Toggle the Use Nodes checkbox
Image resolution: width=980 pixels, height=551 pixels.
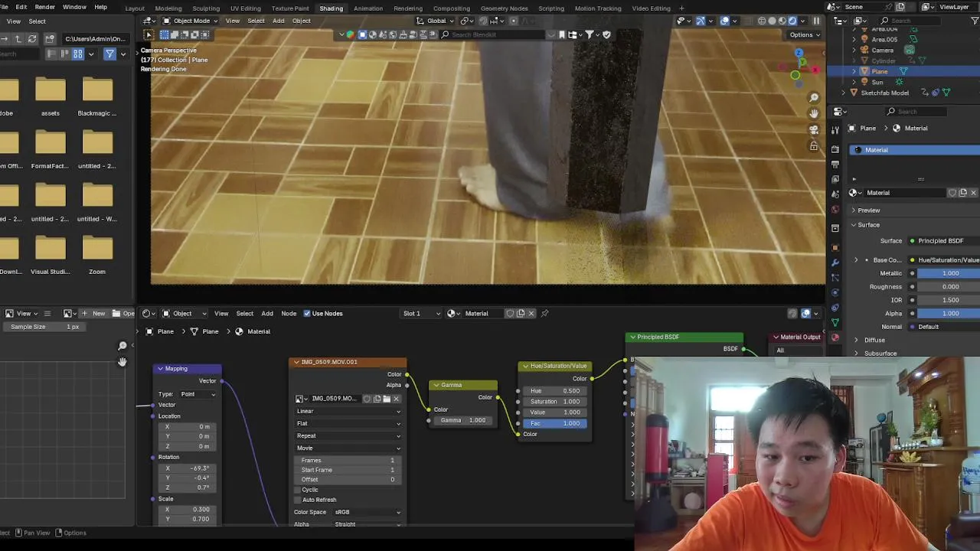coord(307,313)
